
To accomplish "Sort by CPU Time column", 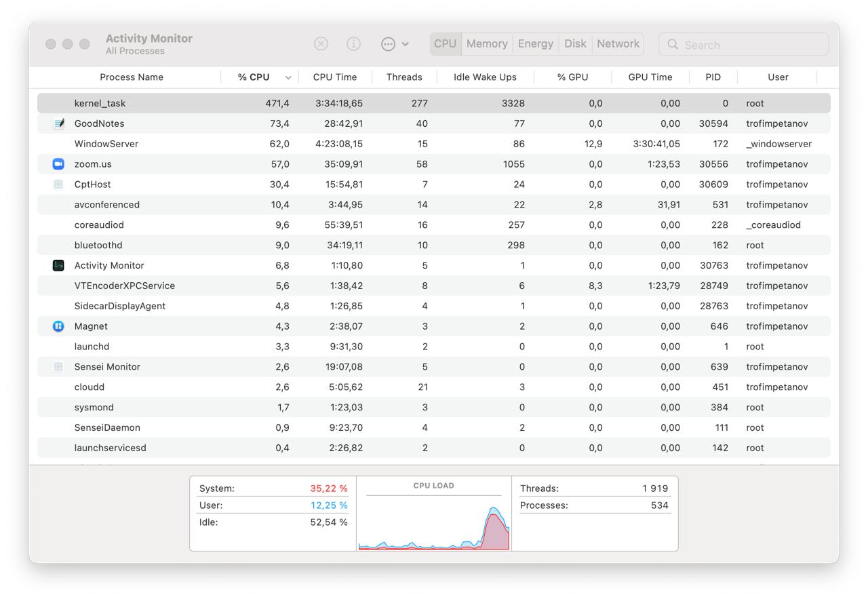I will click(335, 77).
